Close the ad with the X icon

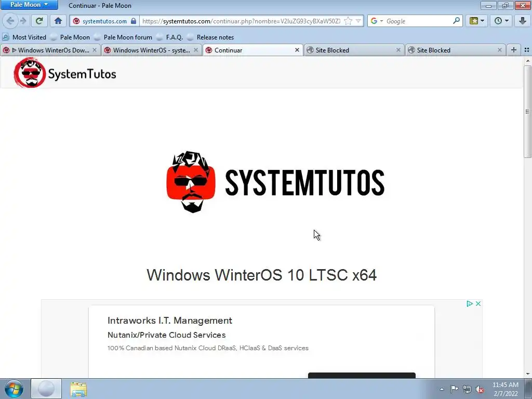pyautogui.click(x=478, y=303)
